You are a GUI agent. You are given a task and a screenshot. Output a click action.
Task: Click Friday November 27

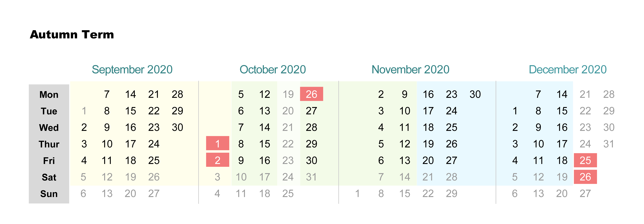[x=452, y=160]
